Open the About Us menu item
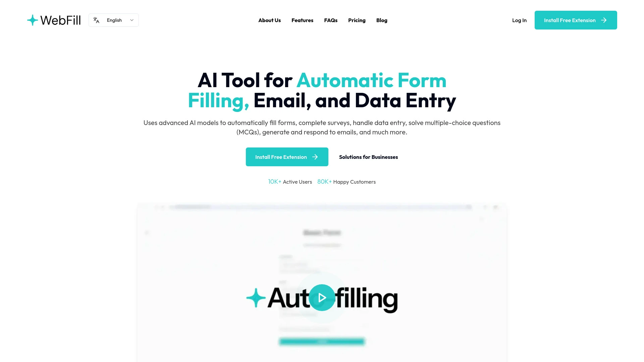This screenshot has width=644, height=362. (269, 20)
